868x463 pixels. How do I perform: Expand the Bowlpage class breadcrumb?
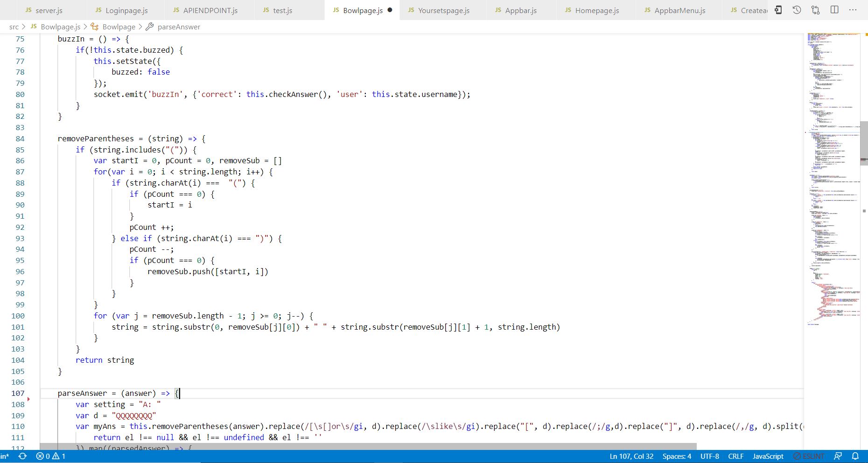[113, 27]
